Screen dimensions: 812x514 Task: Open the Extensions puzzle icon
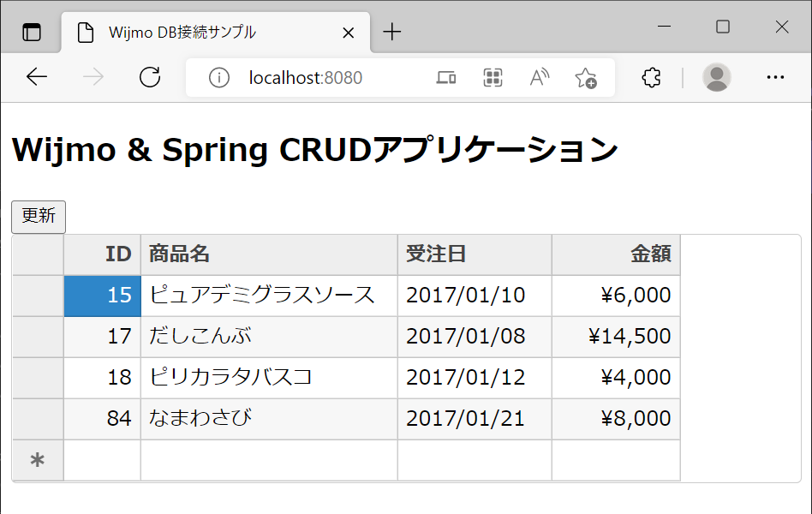coord(651,78)
